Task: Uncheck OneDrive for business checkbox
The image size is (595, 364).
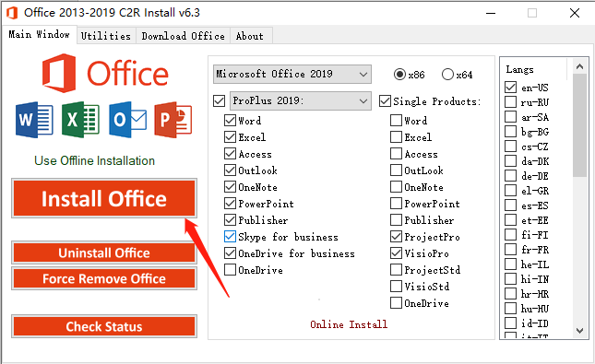Action: tap(230, 253)
